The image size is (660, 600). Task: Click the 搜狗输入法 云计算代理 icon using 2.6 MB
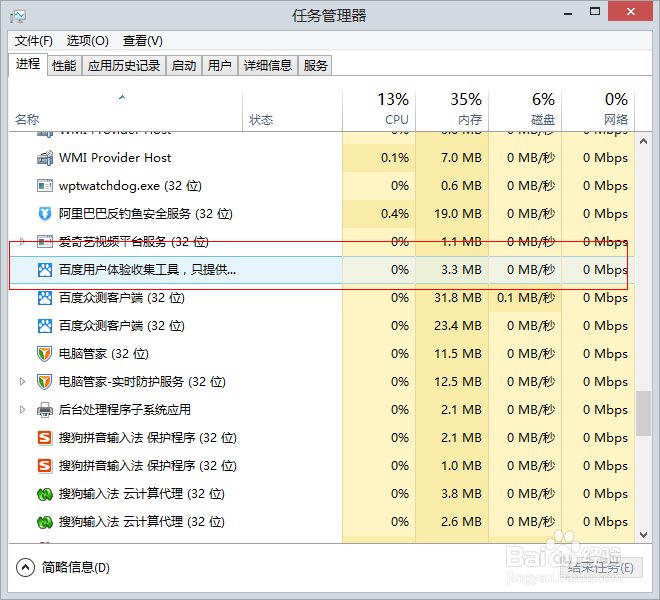(45, 522)
